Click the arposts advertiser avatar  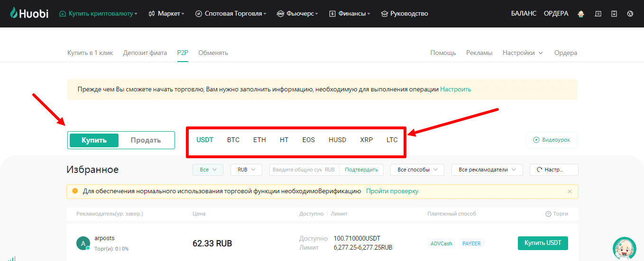[83, 243]
